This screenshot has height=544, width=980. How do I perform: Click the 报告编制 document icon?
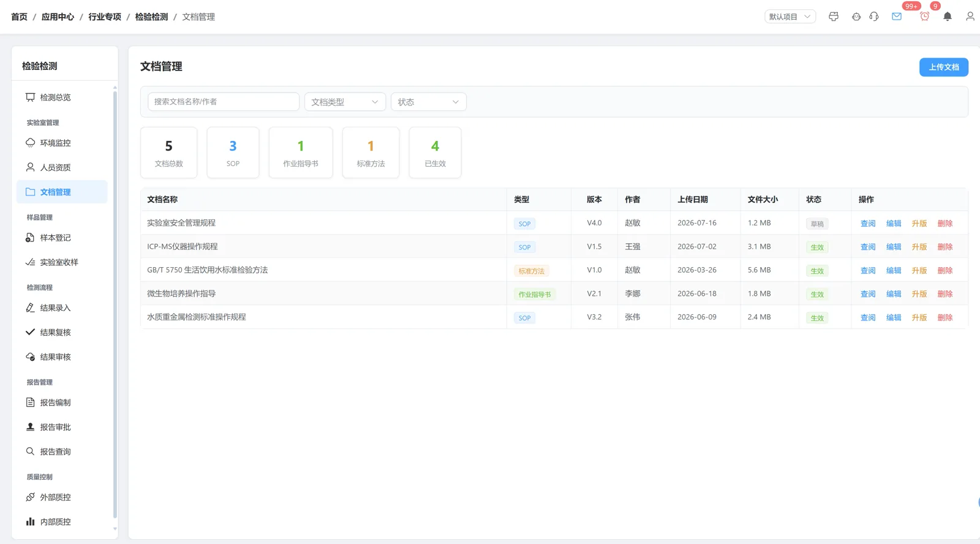pyautogui.click(x=30, y=402)
